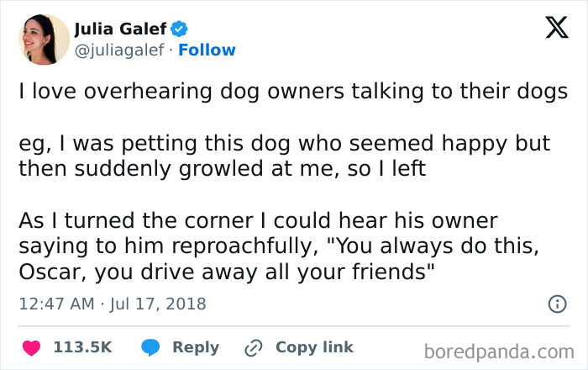Click the chain link icon
This screenshot has height=370, width=588.
click(254, 348)
